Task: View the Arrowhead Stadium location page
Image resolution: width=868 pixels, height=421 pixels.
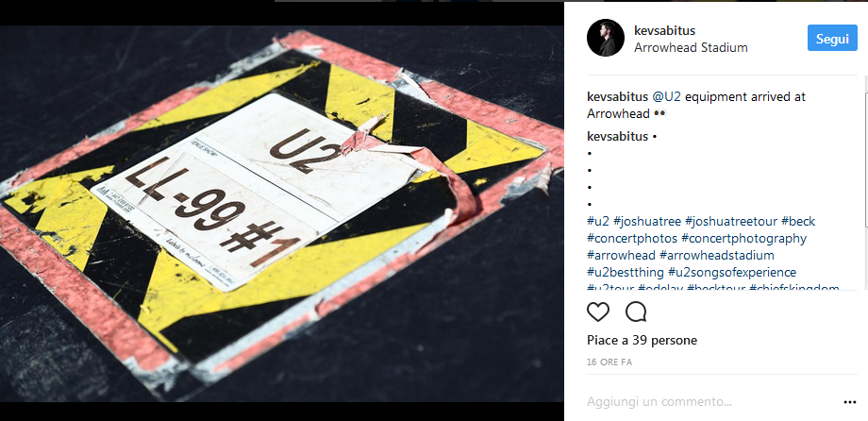Action: coord(691,47)
